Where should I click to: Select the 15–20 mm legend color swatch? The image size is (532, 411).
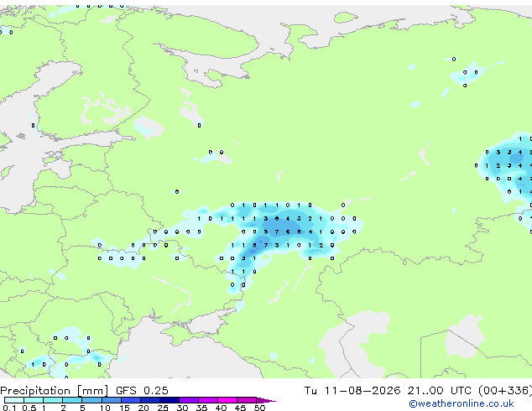click(131, 400)
